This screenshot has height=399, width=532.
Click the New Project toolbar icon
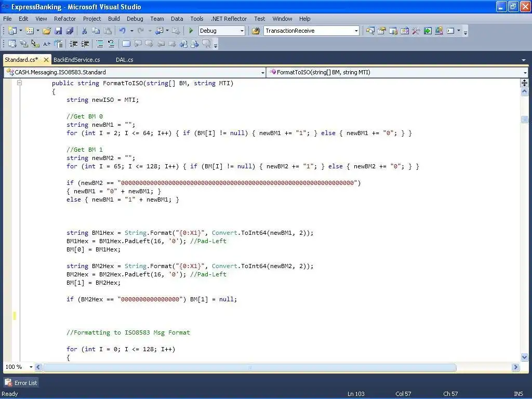[x=12, y=31]
